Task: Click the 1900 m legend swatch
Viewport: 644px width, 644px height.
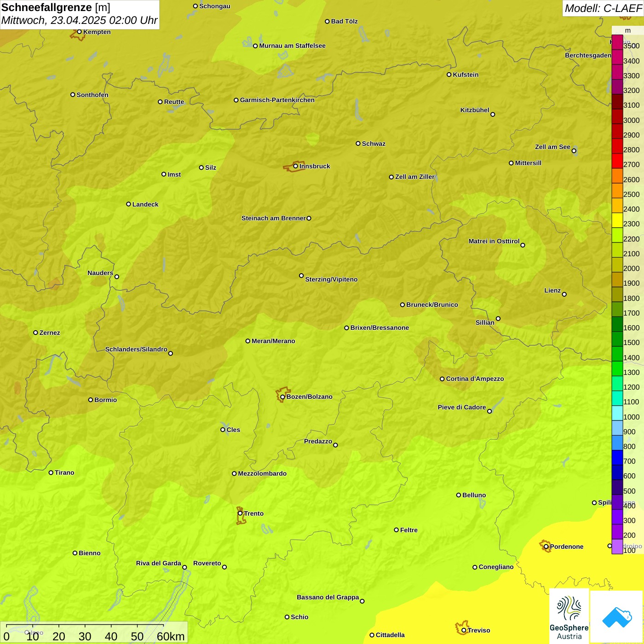Action: (x=617, y=280)
